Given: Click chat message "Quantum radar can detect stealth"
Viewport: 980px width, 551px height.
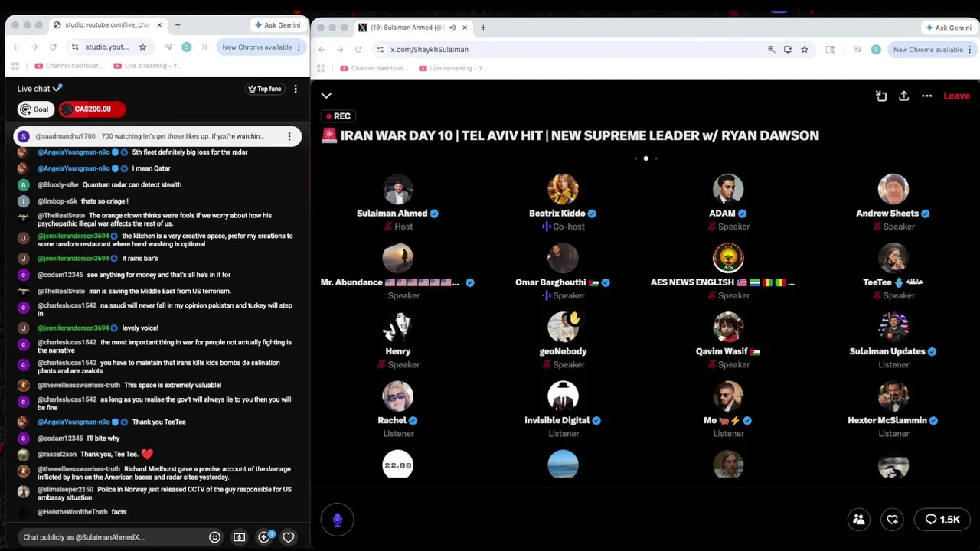Looking at the screenshot, I should click(132, 184).
